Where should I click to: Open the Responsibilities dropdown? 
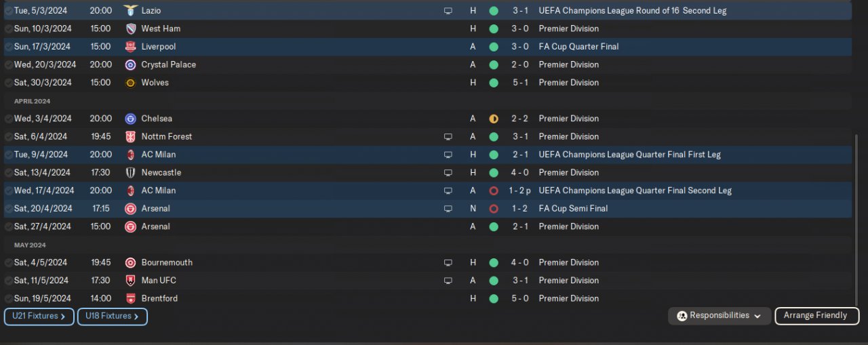(x=719, y=316)
